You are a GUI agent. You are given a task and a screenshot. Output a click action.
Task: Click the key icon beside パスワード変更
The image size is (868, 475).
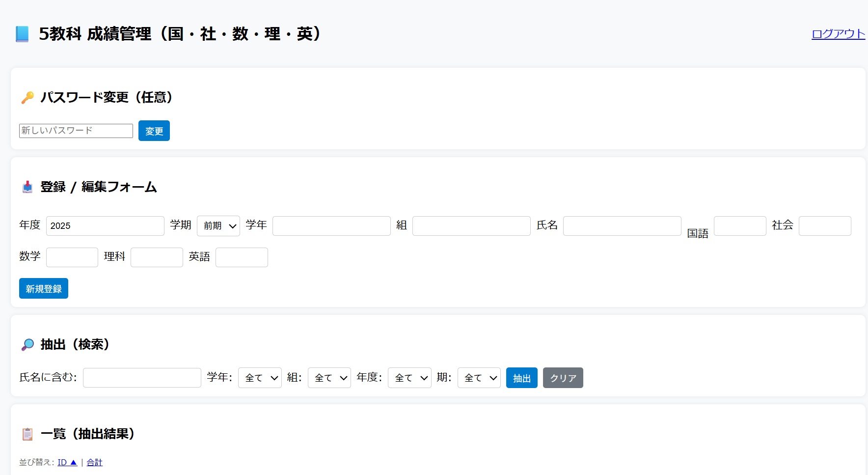click(27, 97)
